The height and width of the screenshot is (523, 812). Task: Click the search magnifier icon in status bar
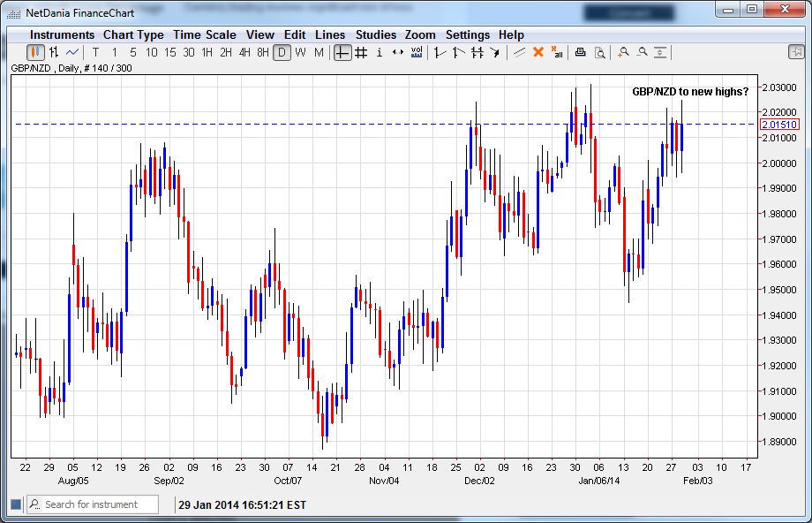(x=34, y=504)
